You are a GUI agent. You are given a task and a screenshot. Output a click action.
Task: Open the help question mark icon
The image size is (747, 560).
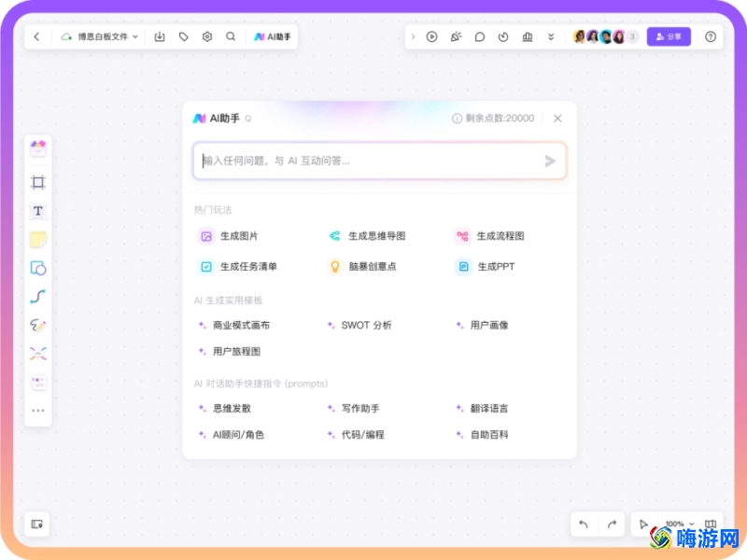point(711,36)
